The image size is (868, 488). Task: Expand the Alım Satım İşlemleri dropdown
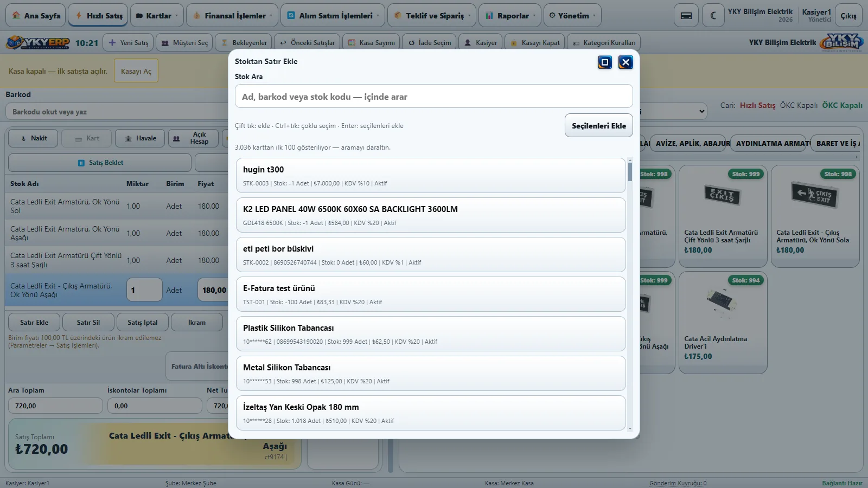[x=333, y=16]
